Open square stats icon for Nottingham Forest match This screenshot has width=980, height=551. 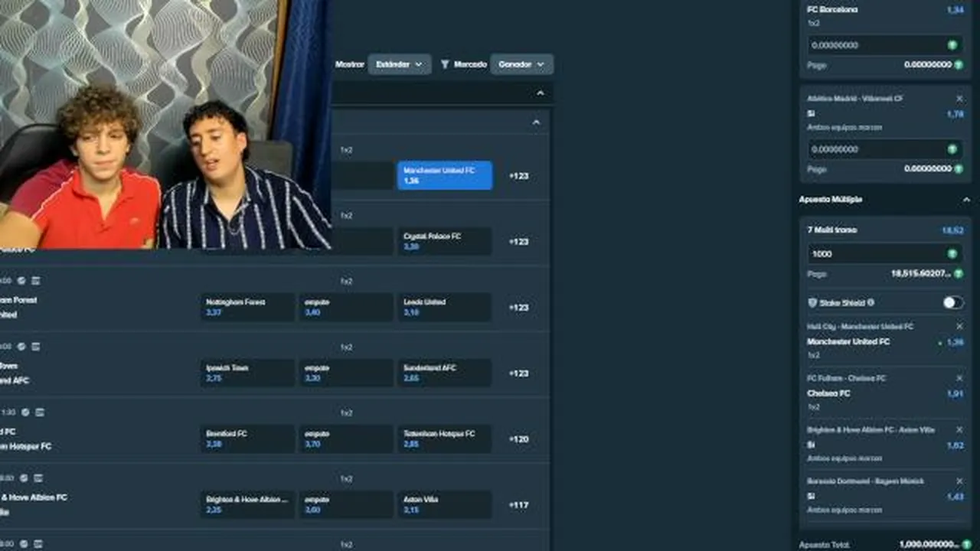[x=35, y=281]
